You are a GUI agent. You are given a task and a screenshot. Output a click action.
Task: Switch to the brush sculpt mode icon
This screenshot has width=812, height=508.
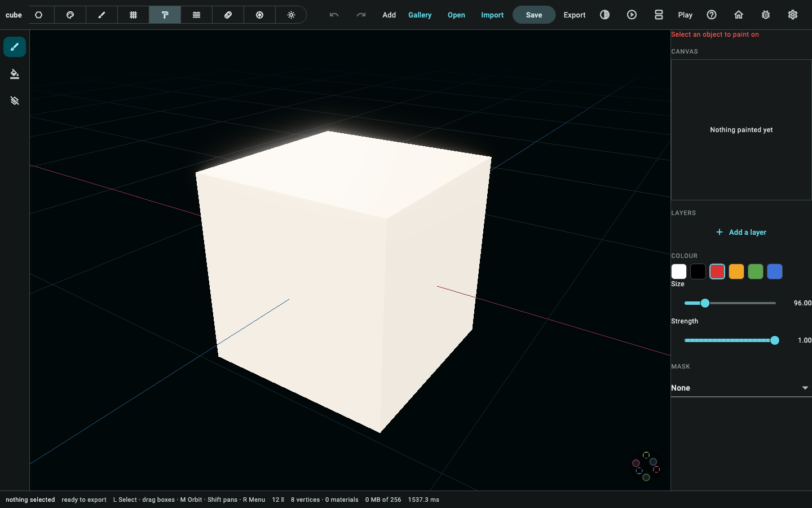point(102,15)
